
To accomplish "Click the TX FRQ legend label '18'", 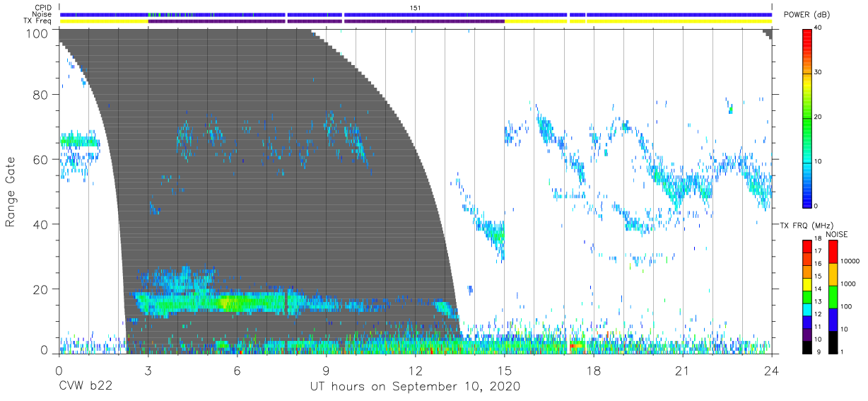I will 818,239.
